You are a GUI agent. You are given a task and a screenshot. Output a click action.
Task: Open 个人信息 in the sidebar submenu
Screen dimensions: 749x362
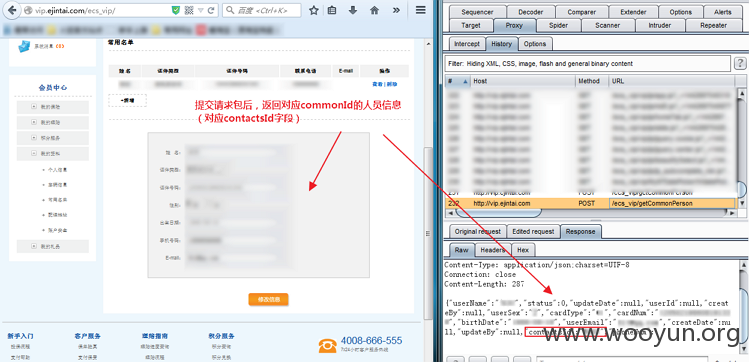click(58, 169)
